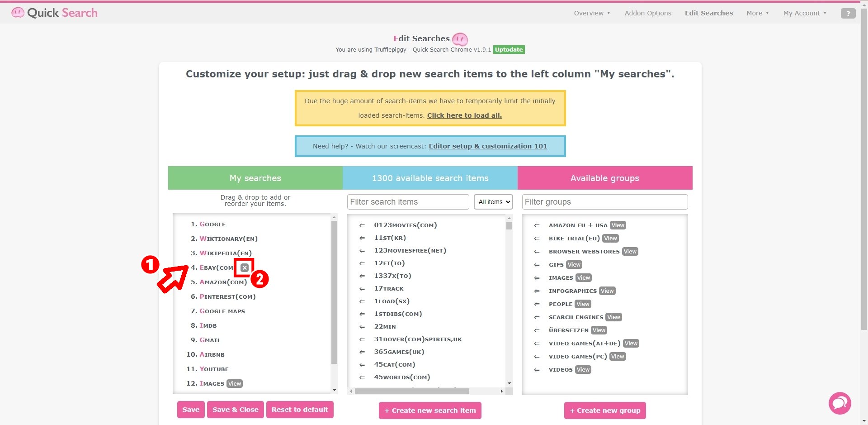Click Create new group

pos(605,411)
